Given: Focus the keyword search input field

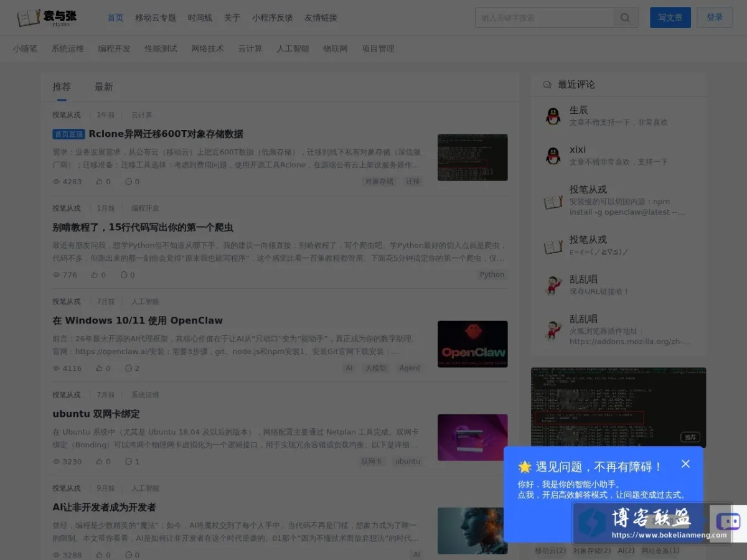Looking at the screenshot, I should click(545, 17).
